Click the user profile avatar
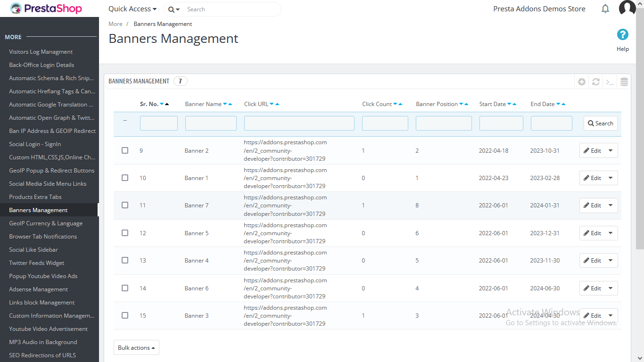This screenshot has width=644, height=362. tap(627, 8)
